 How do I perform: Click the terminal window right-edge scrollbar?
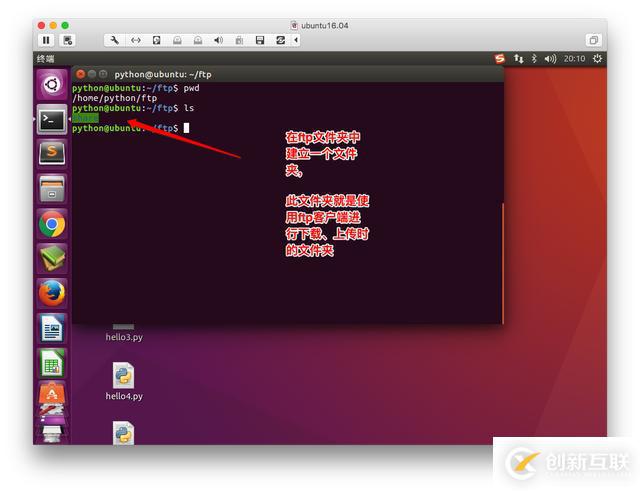click(502, 264)
